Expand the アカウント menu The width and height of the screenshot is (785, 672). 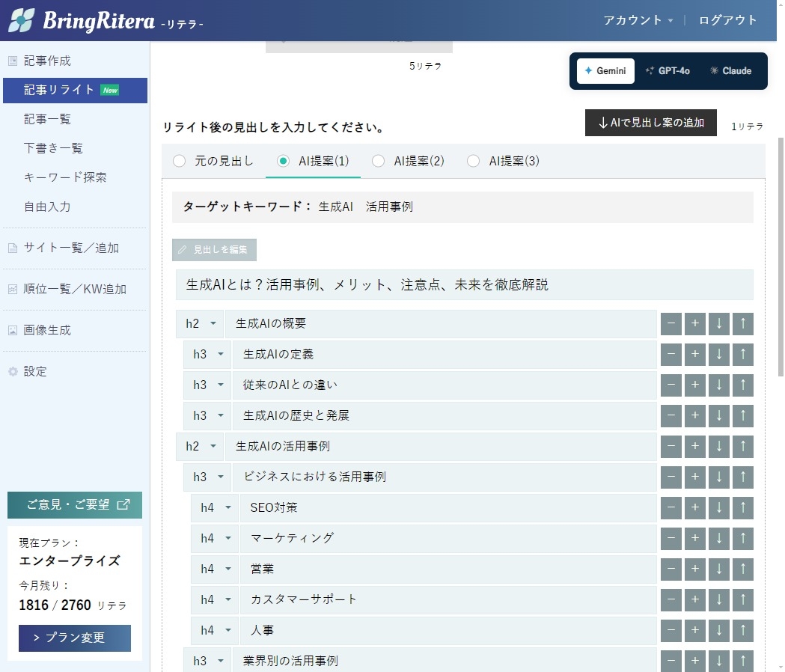click(x=638, y=20)
